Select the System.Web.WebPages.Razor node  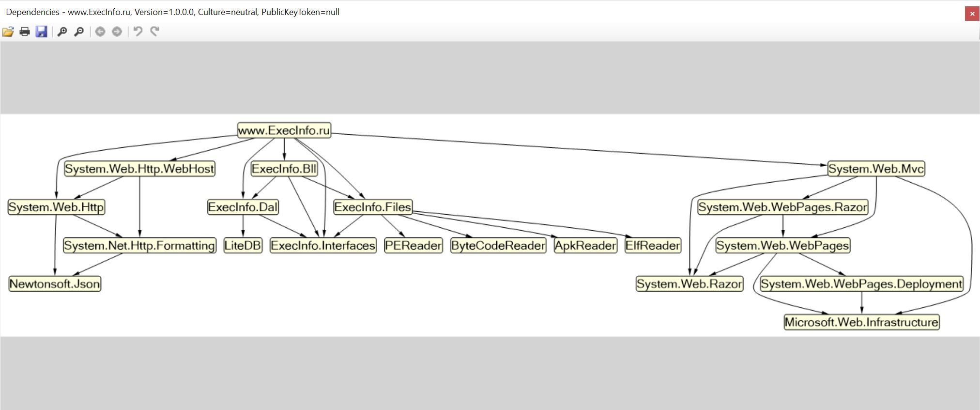click(x=783, y=207)
